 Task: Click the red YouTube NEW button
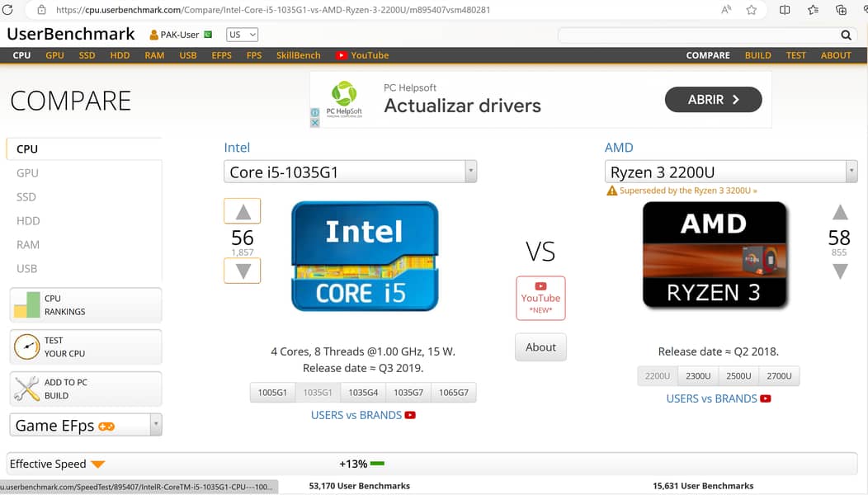[540, 298]
